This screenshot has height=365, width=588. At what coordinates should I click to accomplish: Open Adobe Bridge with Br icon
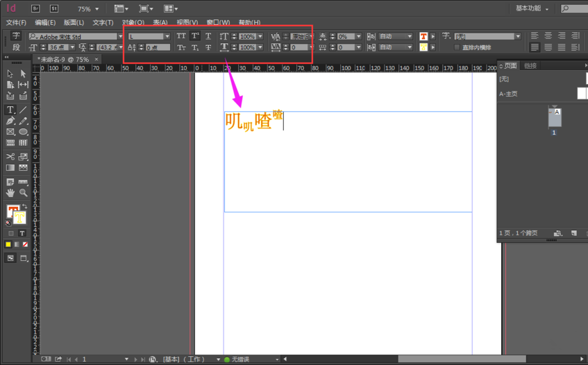coord(35,9)
